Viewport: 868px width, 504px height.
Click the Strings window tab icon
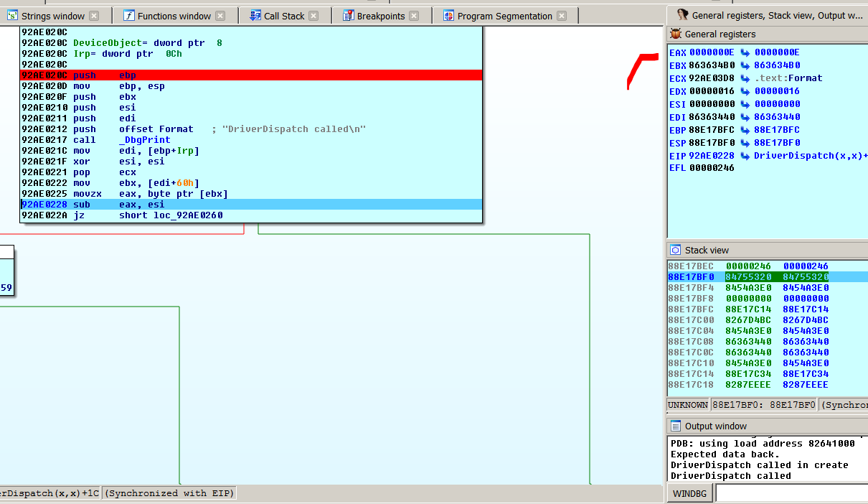point(12,16)
